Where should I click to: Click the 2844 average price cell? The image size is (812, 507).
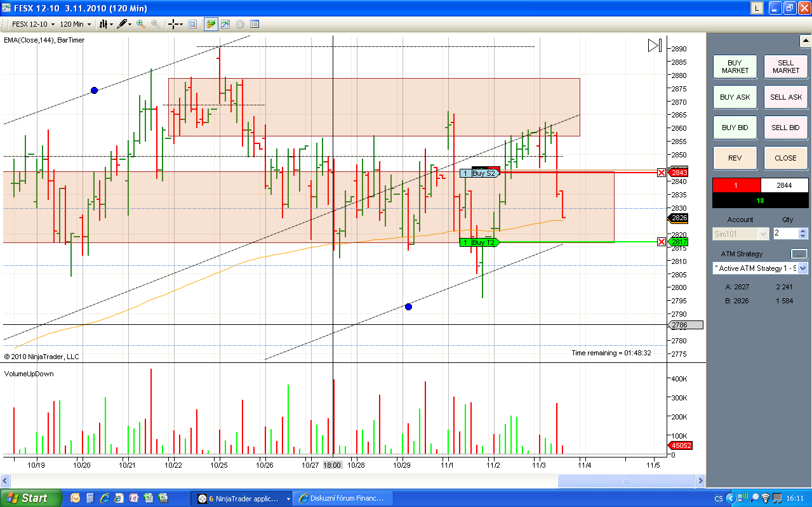pyautogui.click(x=785, y=185)
